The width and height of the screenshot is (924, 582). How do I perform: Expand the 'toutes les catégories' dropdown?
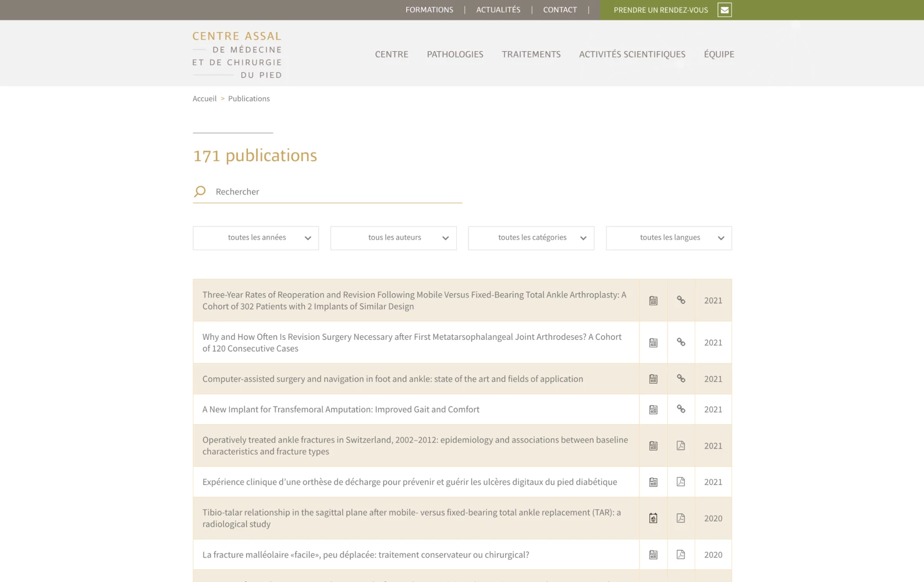click(x=531, y=238)
